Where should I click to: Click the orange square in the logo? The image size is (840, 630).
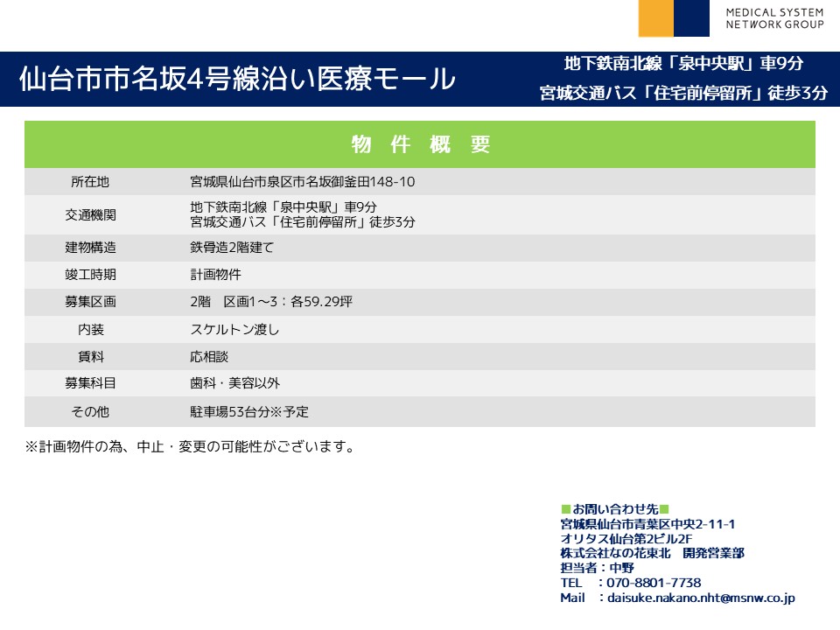coord(656,18)
